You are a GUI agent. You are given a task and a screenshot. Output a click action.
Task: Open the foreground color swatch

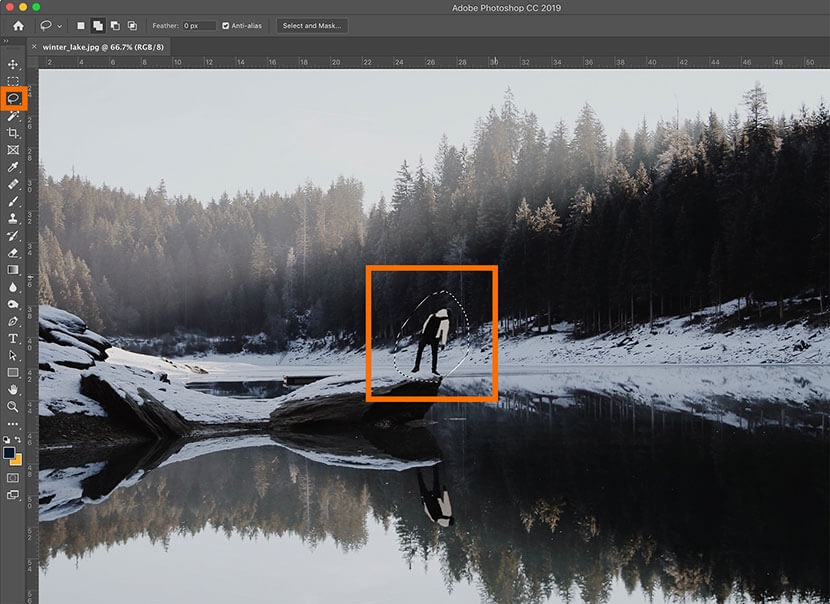click(10, 453)
